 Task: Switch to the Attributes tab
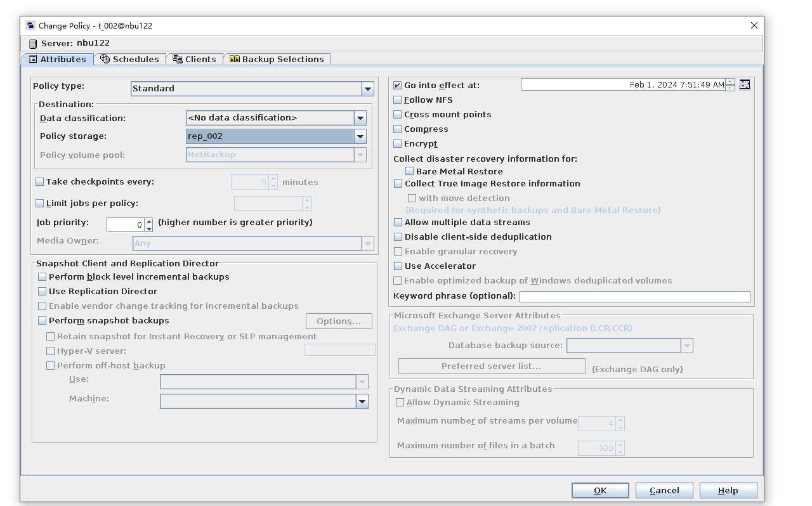[x=58, y=59]
